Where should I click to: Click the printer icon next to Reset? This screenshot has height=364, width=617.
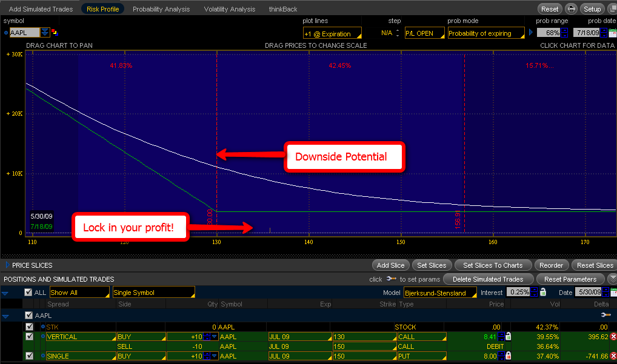pos(571,9)
